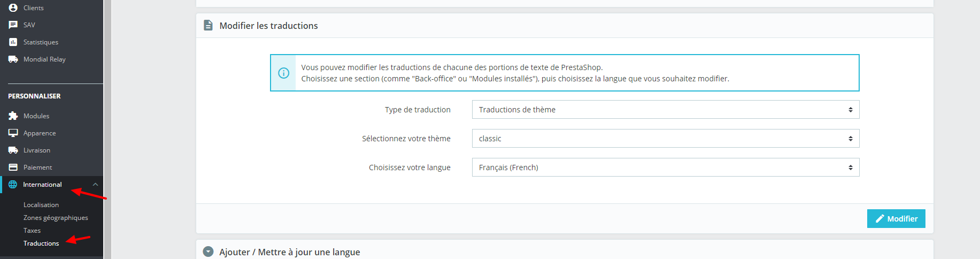Open the Type de traduction dropdown
The height and width of the screenshot is (259, 980).
(x=666, y=110)
